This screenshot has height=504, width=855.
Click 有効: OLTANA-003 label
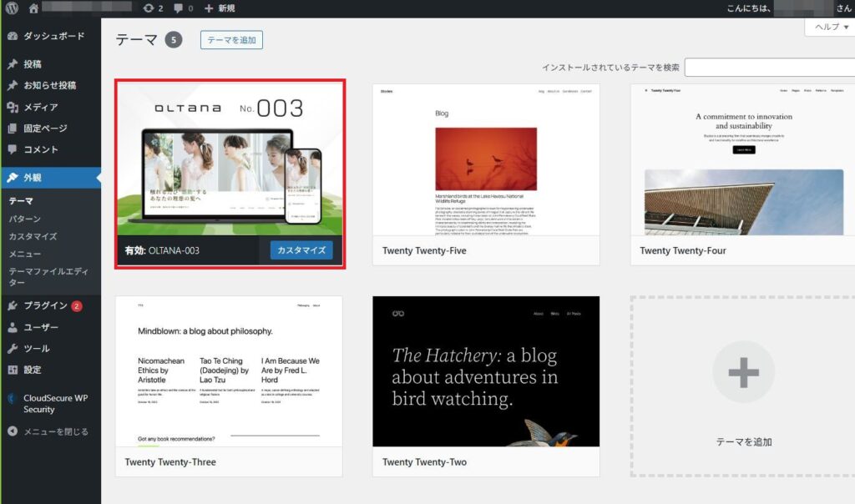[162, 250]
